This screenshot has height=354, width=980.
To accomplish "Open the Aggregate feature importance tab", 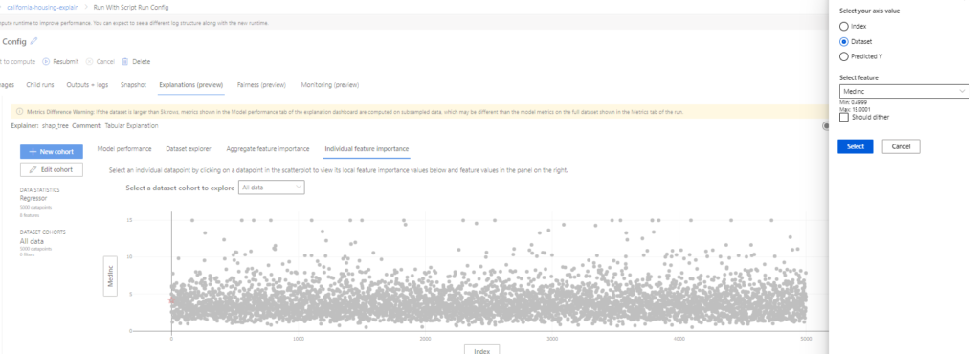I will click(x=268, y=148).
